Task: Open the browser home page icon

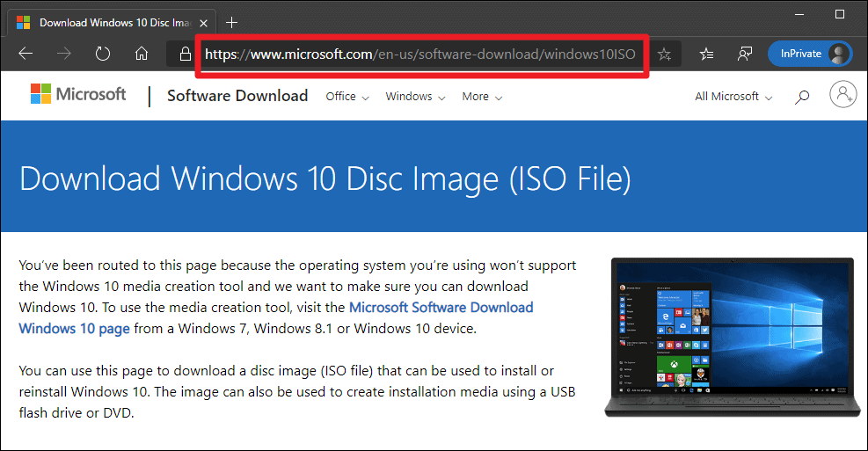Action: (x=142, y=54)
